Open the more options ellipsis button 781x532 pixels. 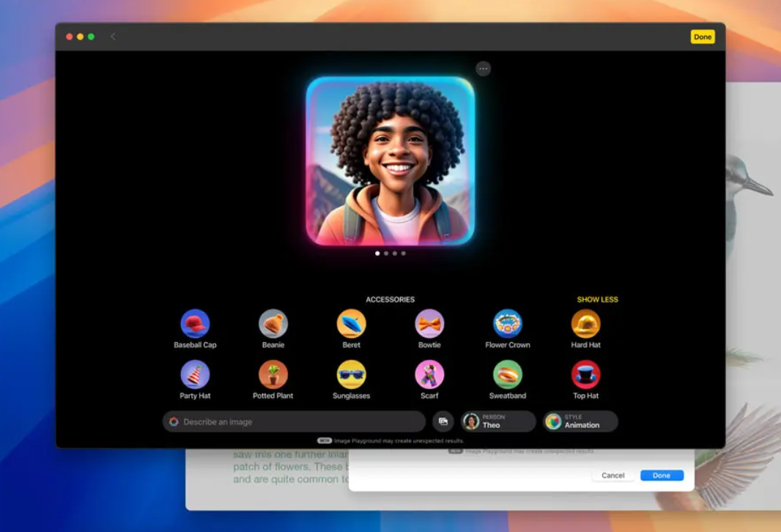click(483, 69)
